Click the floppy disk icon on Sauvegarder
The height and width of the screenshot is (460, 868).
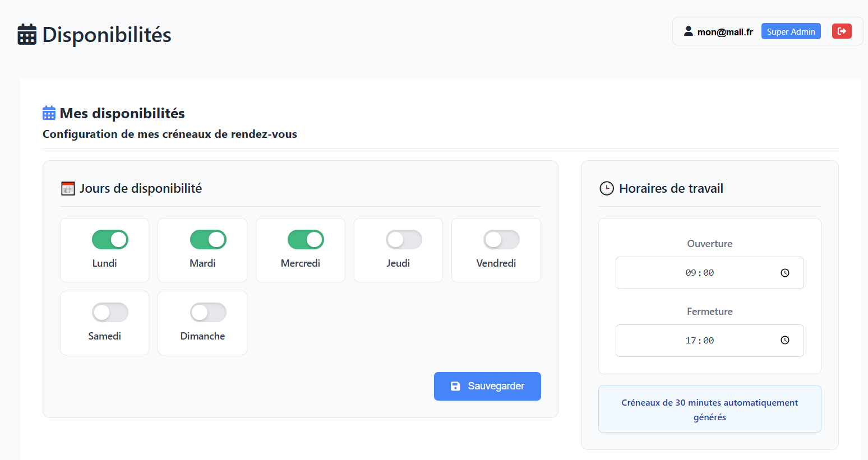pyautogui.click(x=455, y=386)
